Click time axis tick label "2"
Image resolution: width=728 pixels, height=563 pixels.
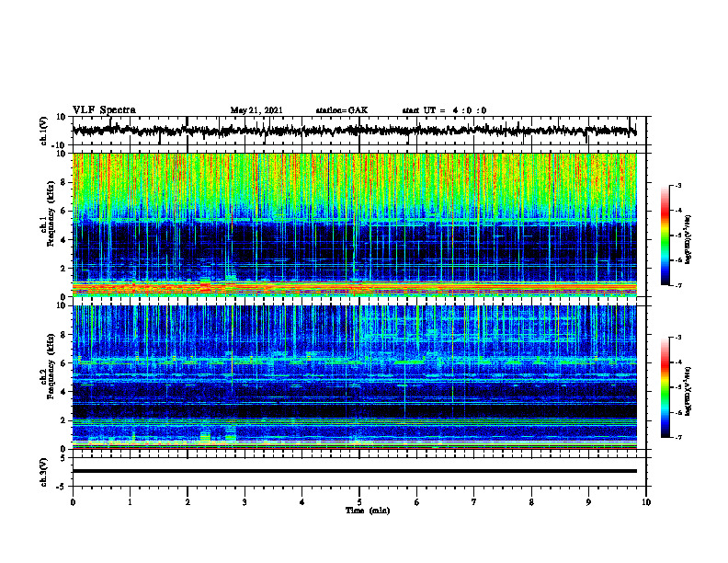click(188, 502)
